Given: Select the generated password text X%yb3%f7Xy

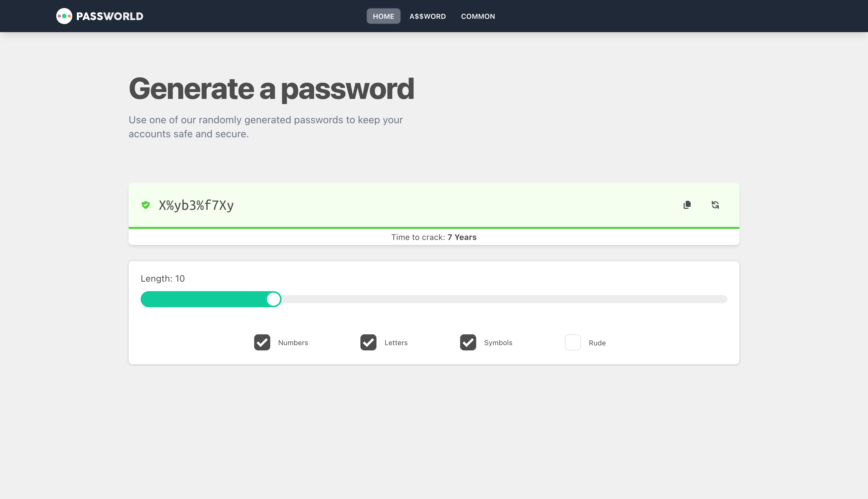Looking at the screenshot, I should pyautogui.click(x=196, y=205).
